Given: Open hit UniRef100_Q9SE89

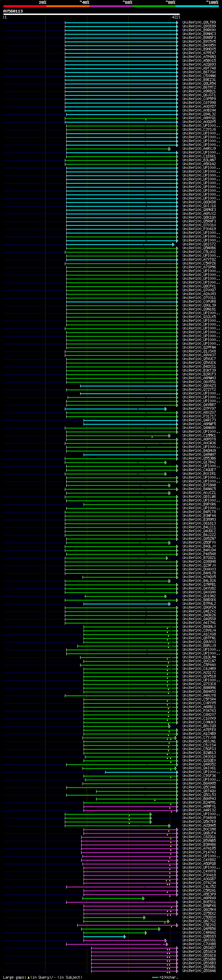Looking at the screenshot, I should (199, 26).
